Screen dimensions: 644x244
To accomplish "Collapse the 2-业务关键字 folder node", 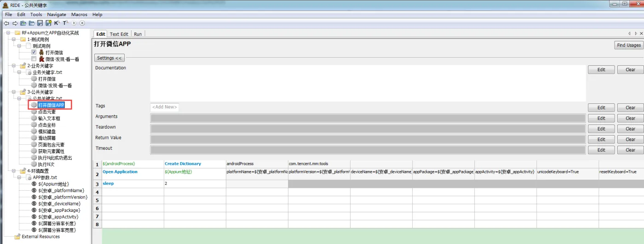I will tap(14, 66).
